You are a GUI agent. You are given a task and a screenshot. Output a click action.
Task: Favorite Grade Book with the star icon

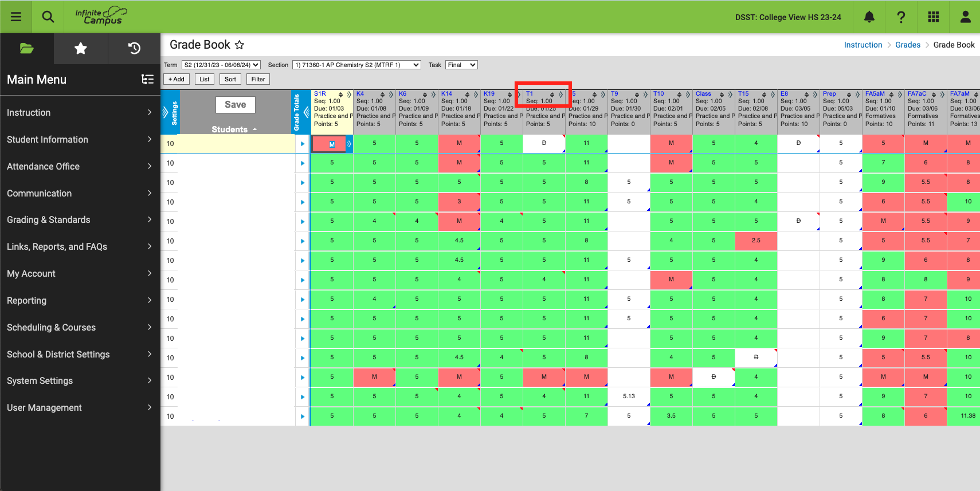pyautogui.click(x=240, y=45)
